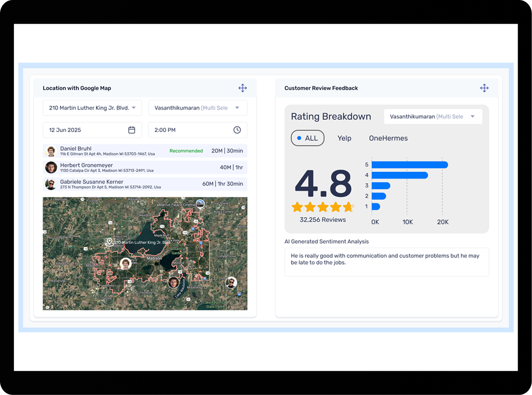
Task: Click Herbert Gronemeyer's avatar in the list
Action: pyautogui.click(x=51, y=167)
